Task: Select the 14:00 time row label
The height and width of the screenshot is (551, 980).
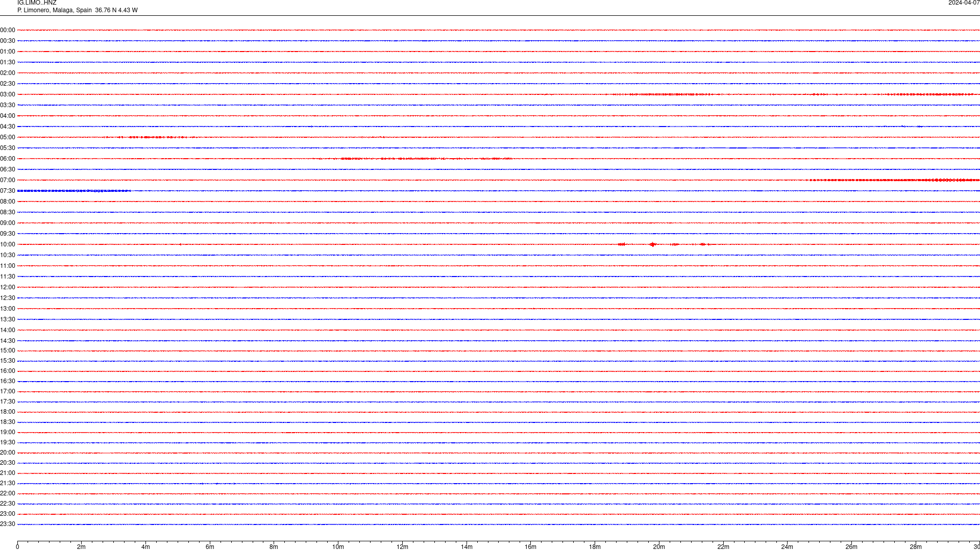Action: (x=8, y=330)
